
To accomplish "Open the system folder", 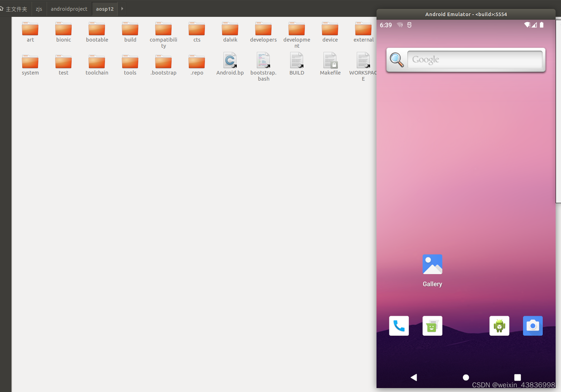I will tap(30, 62).
